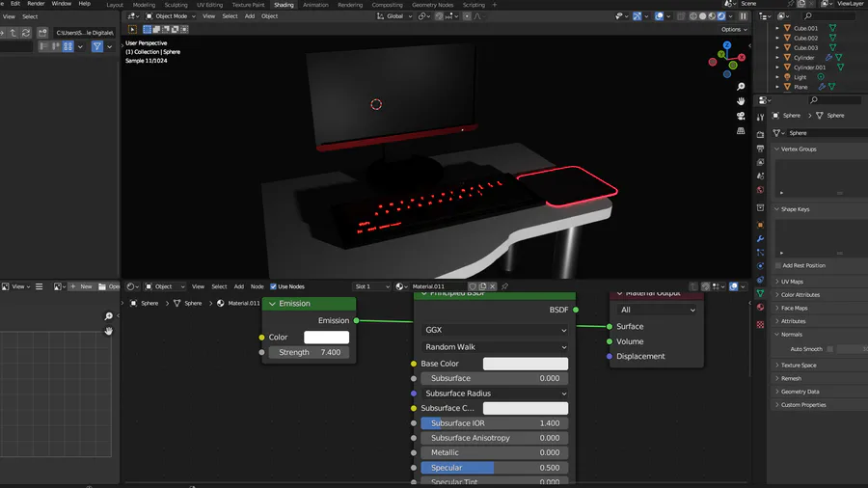The height and width of the screenshot is (488, 868).
Task: Open the Object Constraints properties tab
Action: pyautogui.click(x=760, y=280)
